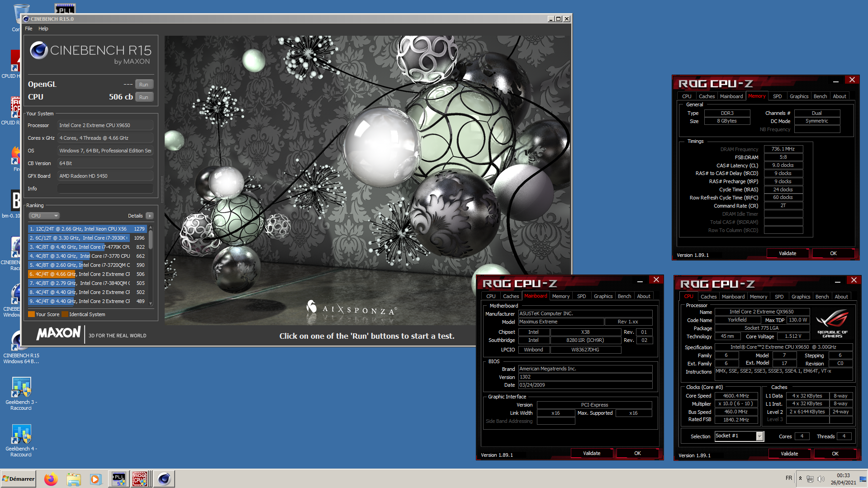This screenshot has width=868, height=488.
Task: Open SPD tab in Memory CPU-Z window
Action: 777,96
